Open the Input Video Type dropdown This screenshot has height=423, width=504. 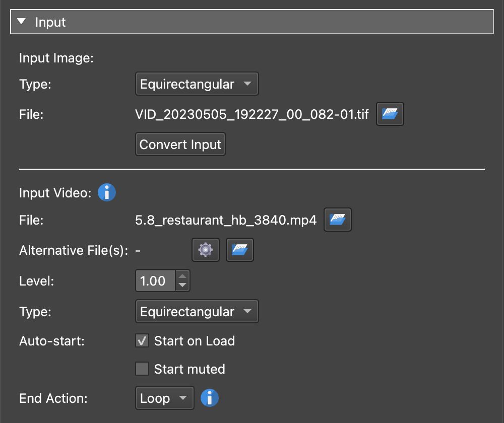click(197, 311)
